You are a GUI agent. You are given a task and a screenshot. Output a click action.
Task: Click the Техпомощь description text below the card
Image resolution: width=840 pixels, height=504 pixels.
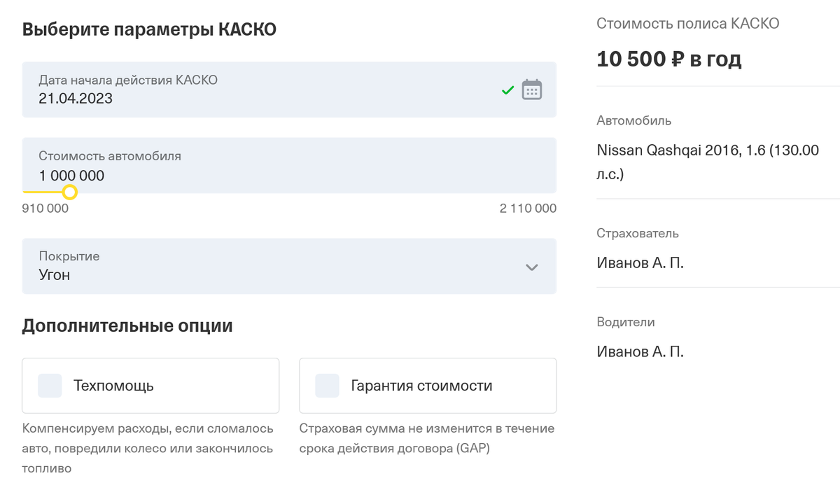tap(148, 448)
